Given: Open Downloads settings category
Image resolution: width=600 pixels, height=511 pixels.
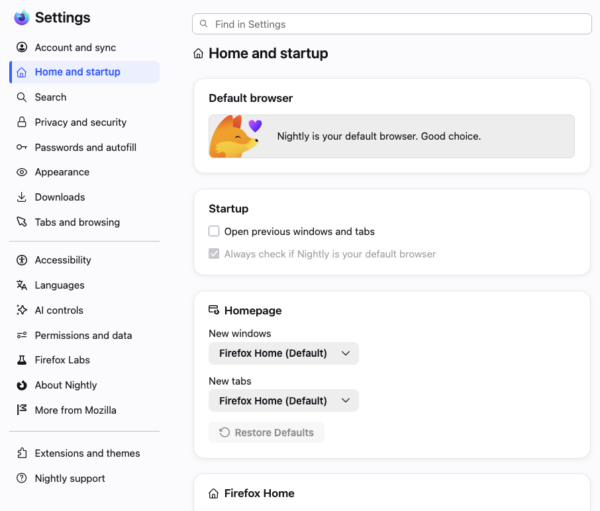Looking at the screenshot, I should tap(84, 197).
